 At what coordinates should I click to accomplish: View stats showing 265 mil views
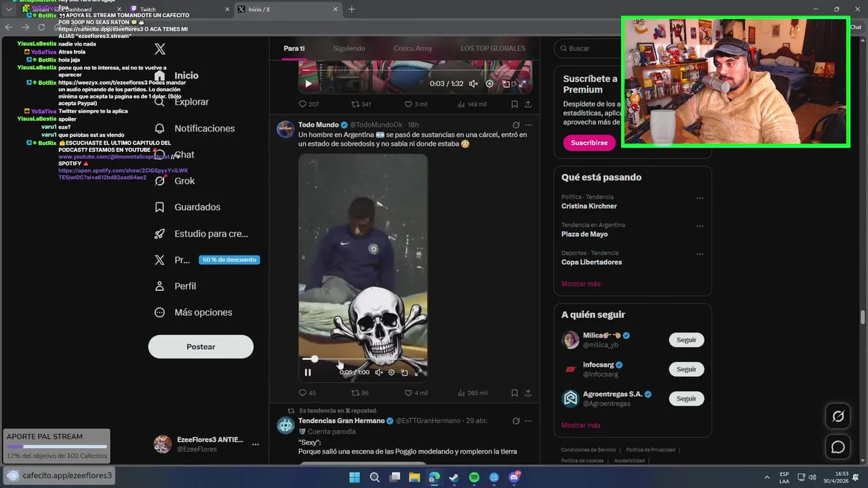(x=473, y=393)
